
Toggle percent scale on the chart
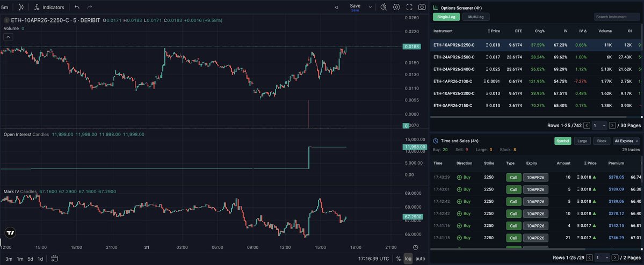tap(398, 259)
